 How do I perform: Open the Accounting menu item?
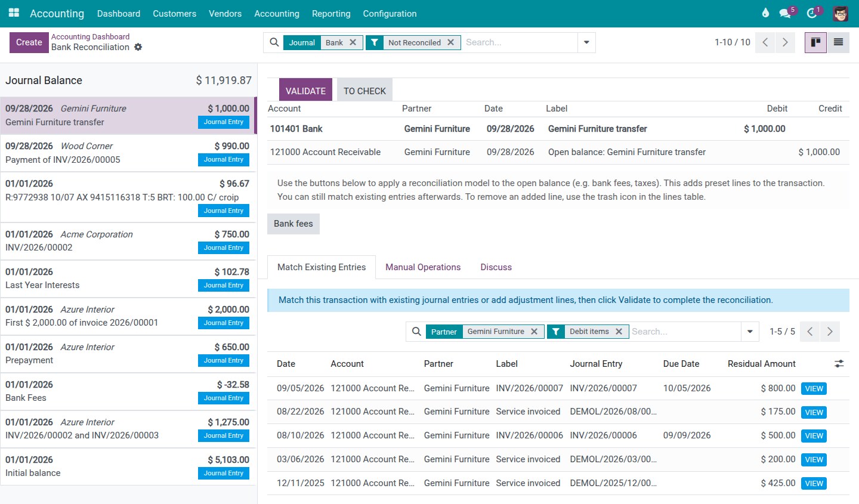(x=277, y=14)
